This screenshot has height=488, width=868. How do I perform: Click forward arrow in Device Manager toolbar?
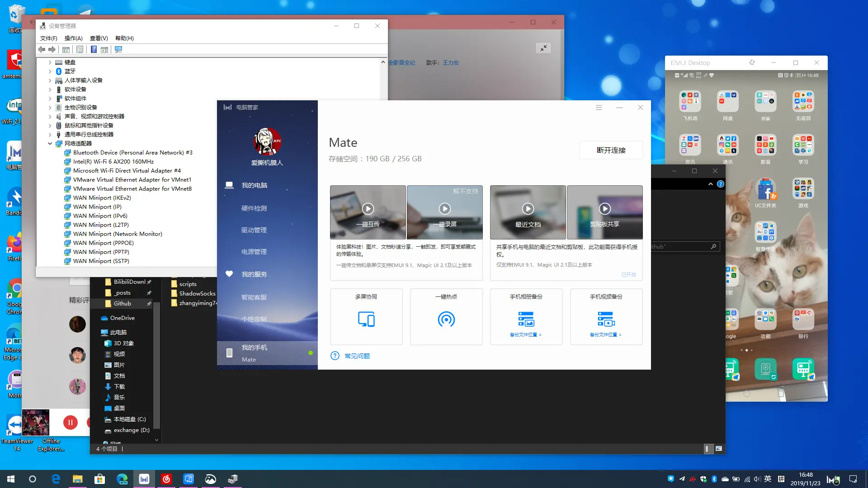click(52, 49)
